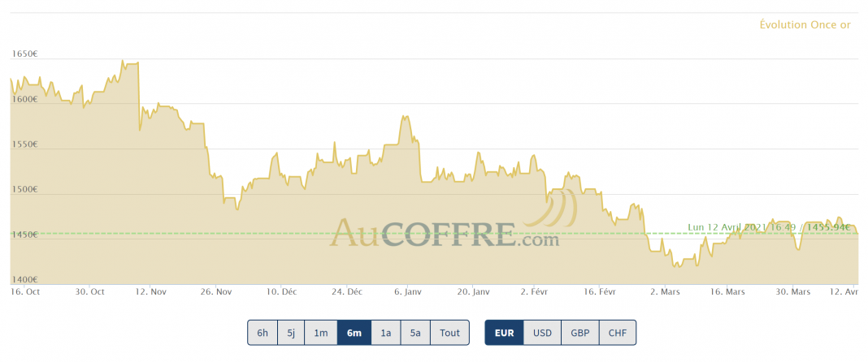
Task: Click the 12. Nov date label
Action: pos(150,291)
